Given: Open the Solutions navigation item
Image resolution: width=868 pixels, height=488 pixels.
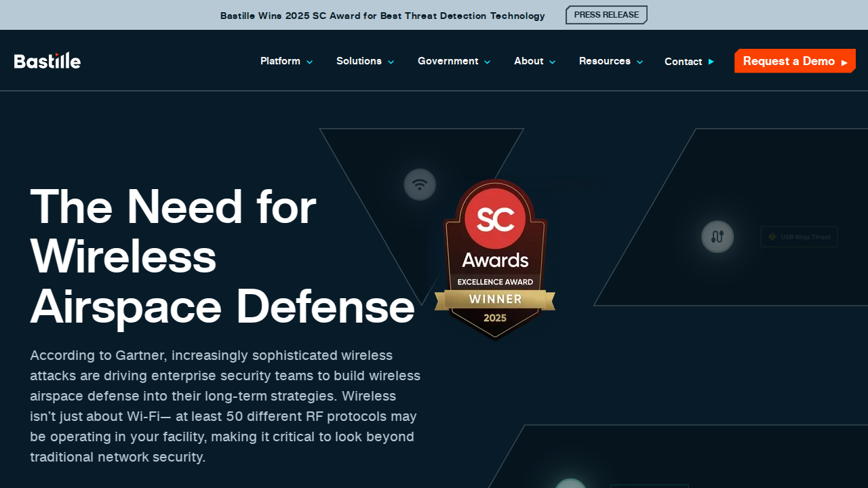Looking at the screenshot, I should coord(359,61).
